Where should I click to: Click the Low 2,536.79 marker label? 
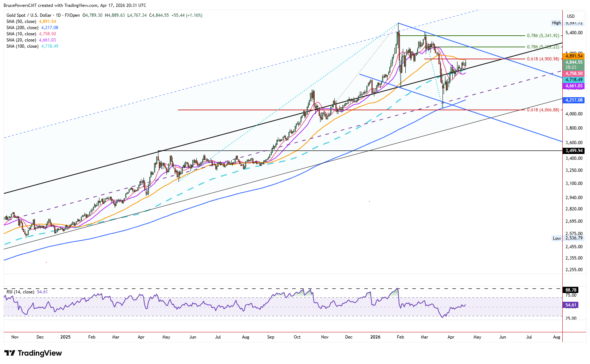click(567, 238)
